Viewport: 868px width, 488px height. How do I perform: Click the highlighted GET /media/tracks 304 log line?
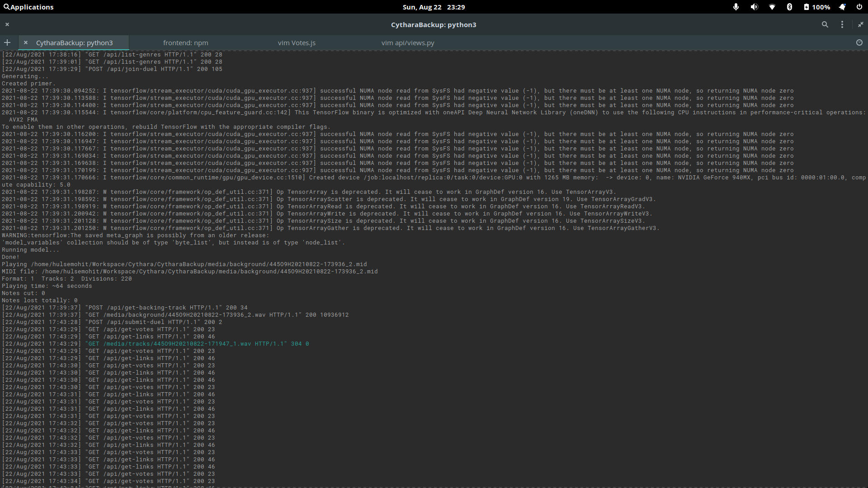(x=198, y=344)
